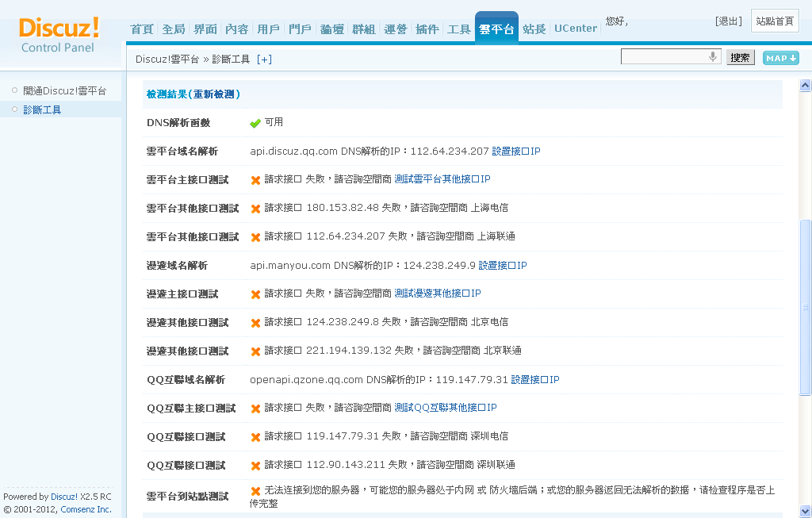Click the microphone icon in search box
The height and width of the screenshot is (518, 812).
[x=713, y=56]
